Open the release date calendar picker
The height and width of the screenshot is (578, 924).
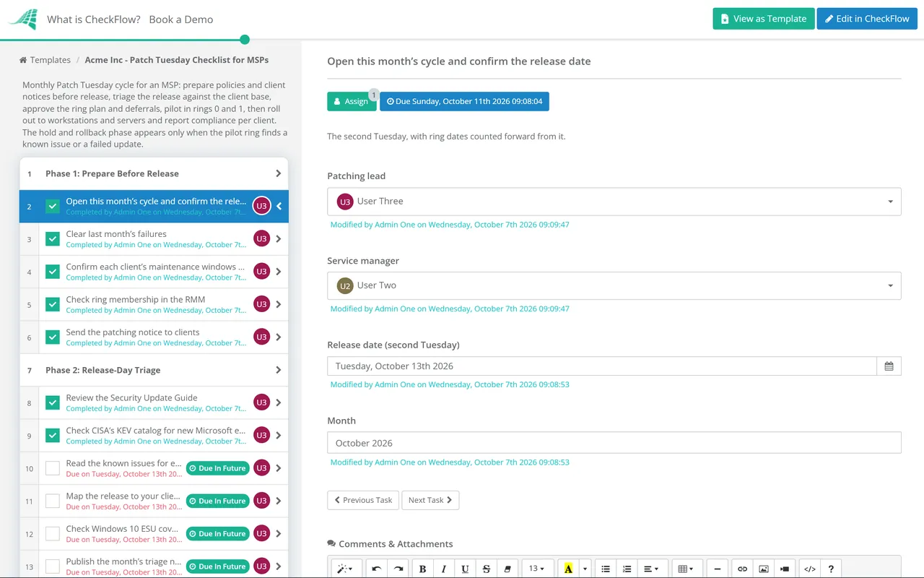(x=889, y=366)
